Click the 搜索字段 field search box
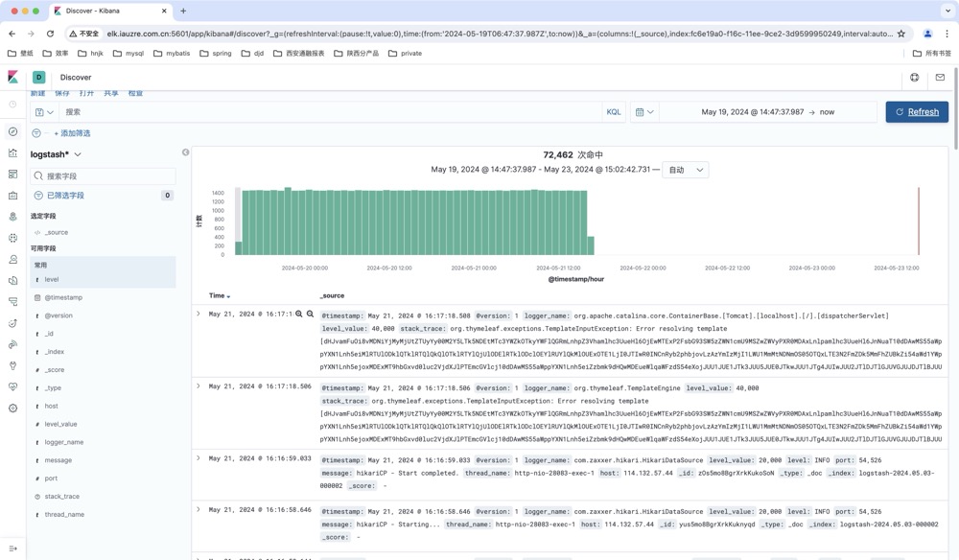 (x=104, y=176)
